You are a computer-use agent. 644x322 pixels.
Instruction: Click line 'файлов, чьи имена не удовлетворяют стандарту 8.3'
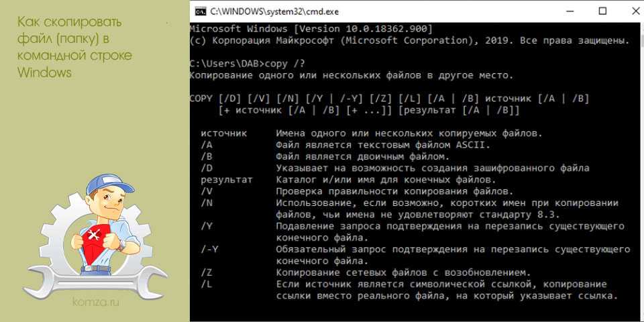click(x=418, y=215)
